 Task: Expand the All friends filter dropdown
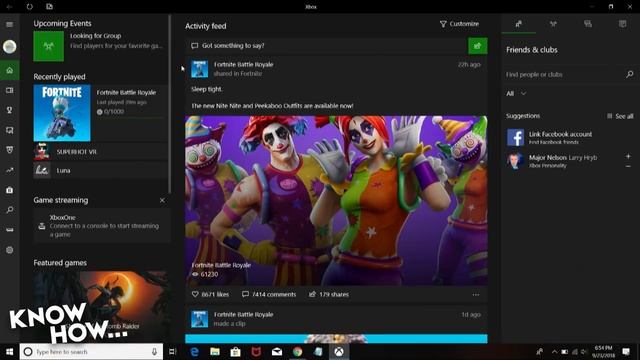coord(516,93)
